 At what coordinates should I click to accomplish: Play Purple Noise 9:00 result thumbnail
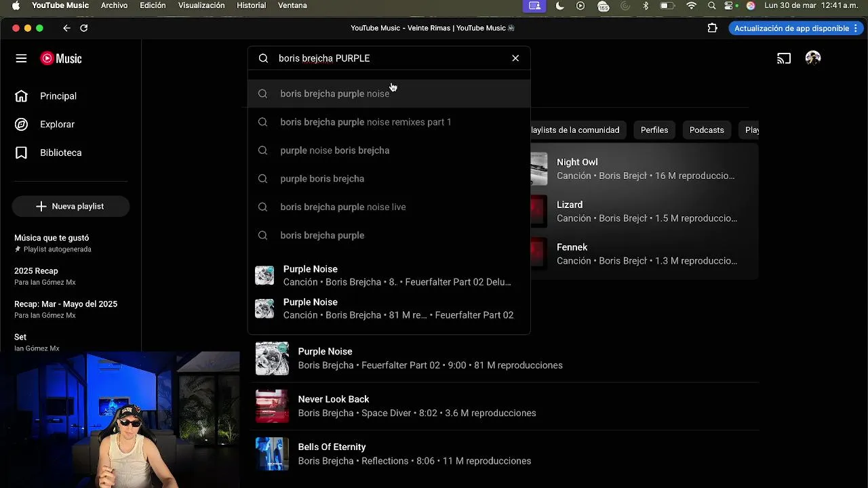pos(272,359)
